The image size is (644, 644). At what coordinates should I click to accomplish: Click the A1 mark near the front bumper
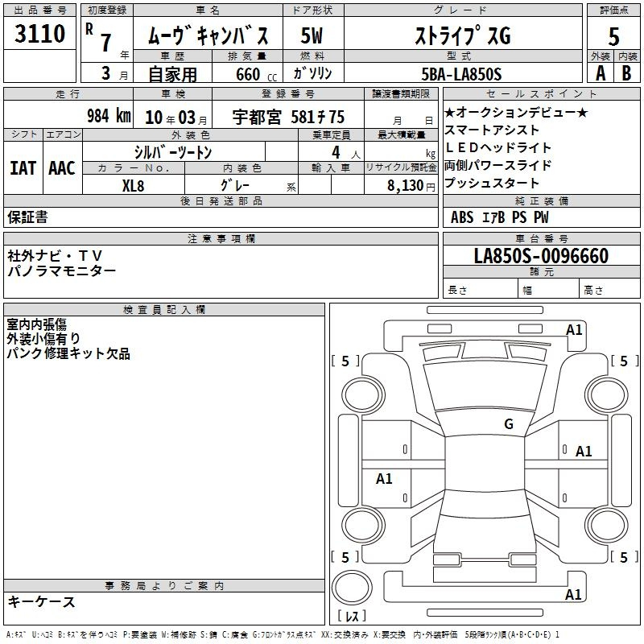pos(574,329)
